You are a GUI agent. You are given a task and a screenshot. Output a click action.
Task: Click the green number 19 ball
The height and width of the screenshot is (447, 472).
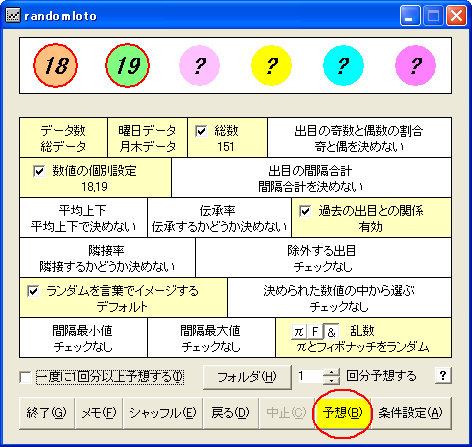click(127, 65)
